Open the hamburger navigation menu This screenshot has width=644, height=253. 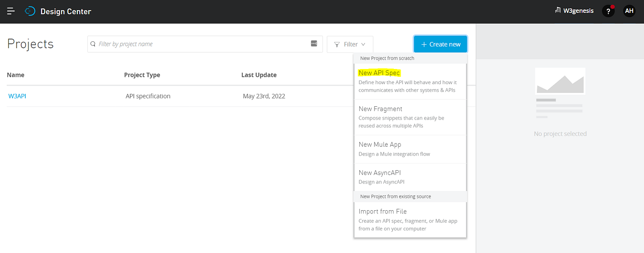coord(11,11)
